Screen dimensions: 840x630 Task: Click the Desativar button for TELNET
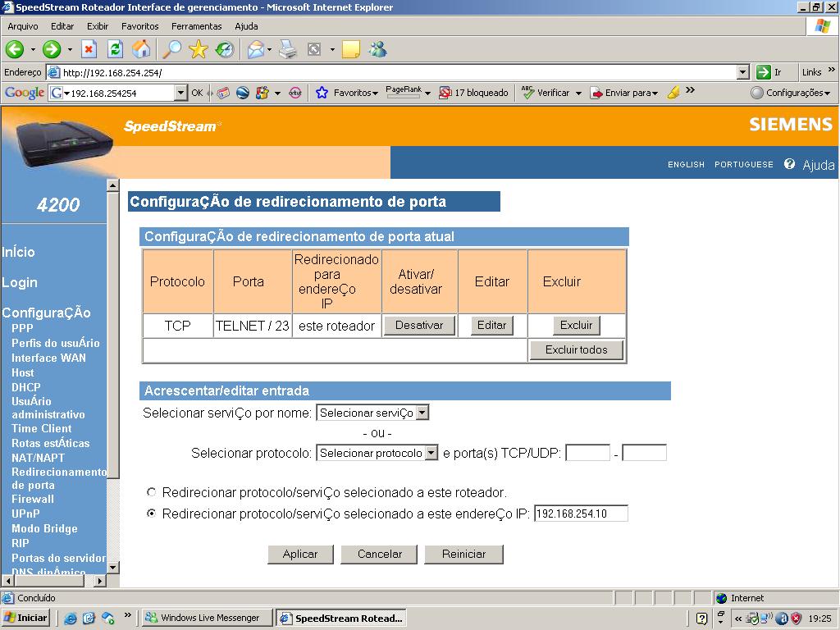419,325
